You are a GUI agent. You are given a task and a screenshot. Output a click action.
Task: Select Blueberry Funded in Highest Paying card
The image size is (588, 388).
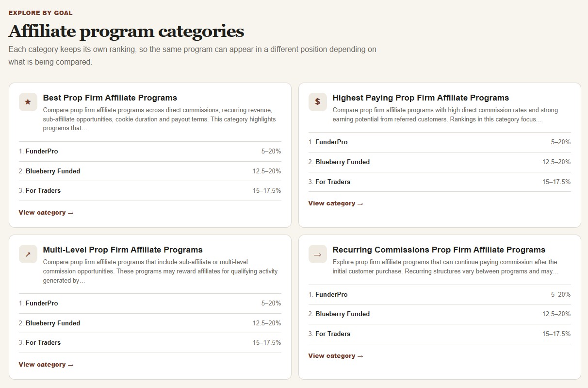click(343, 162)
